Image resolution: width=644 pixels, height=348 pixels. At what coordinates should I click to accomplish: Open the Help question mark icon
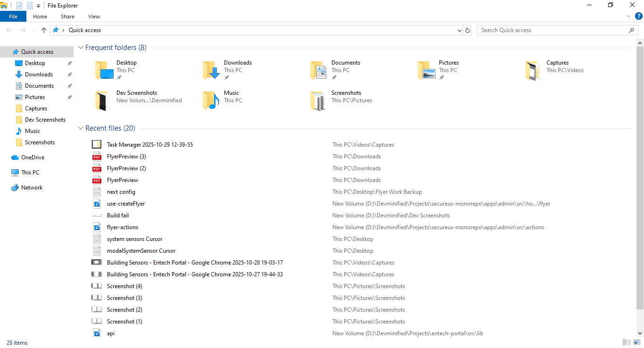tap(638, 16)
